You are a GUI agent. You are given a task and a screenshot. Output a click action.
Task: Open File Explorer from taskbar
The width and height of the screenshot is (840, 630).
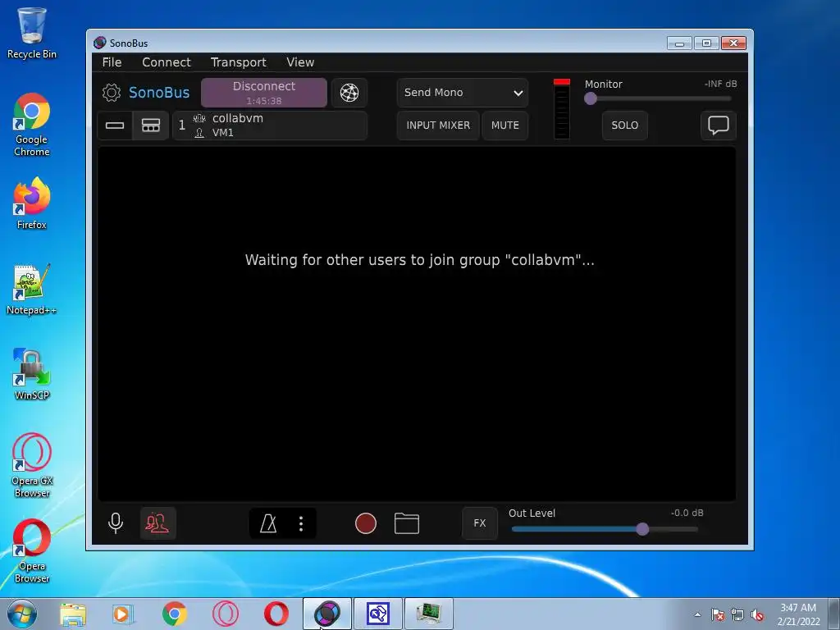pos(73,614)
